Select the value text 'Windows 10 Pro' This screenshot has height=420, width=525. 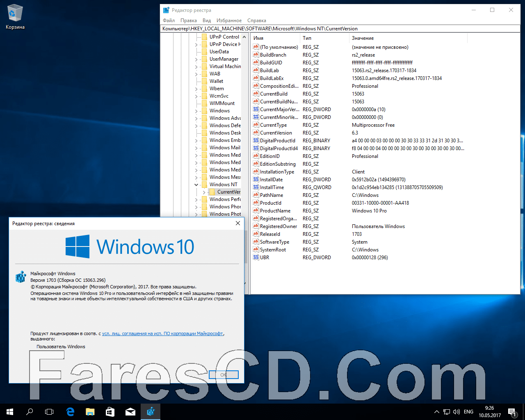pyautogui.click(x=369, y=211)
